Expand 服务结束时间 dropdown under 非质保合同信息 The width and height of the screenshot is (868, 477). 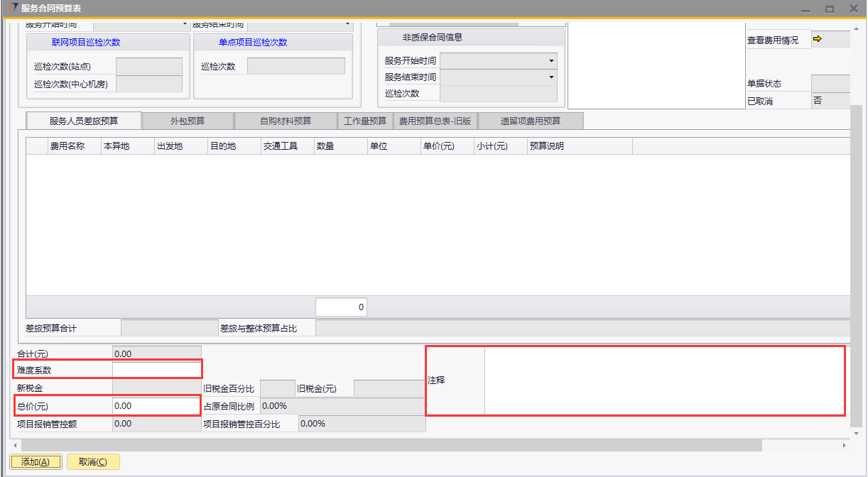[551, 77]
